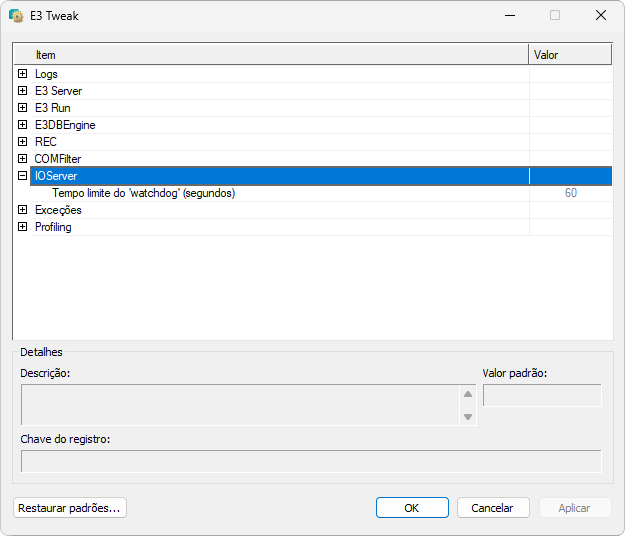Click the Restaurar padrões button
The height and width of the screenshot is (536, 625).
tap(70, 508)
